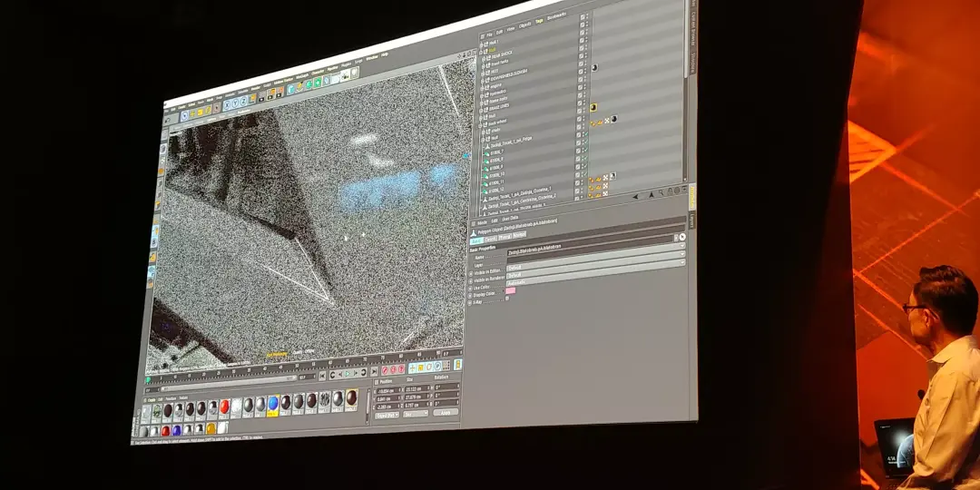Screen dimensions: 980x490
Task: Click the Go to Start playback button
Action: pos(322,377)
